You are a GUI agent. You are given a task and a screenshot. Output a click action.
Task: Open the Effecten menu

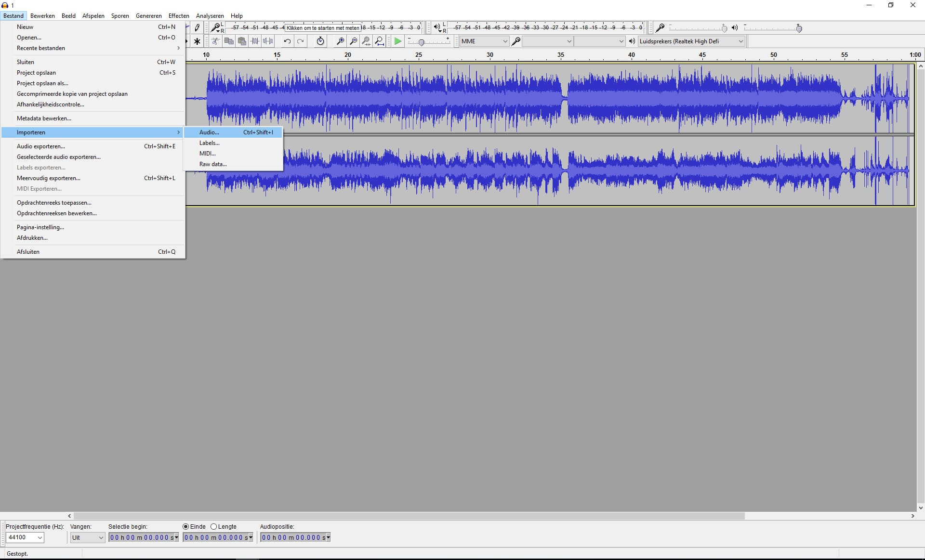pos(179,16)
